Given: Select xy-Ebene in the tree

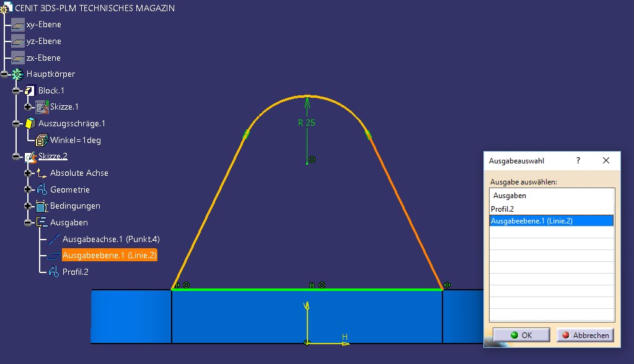Looking at the screenshot, I should tap(43, 25).
